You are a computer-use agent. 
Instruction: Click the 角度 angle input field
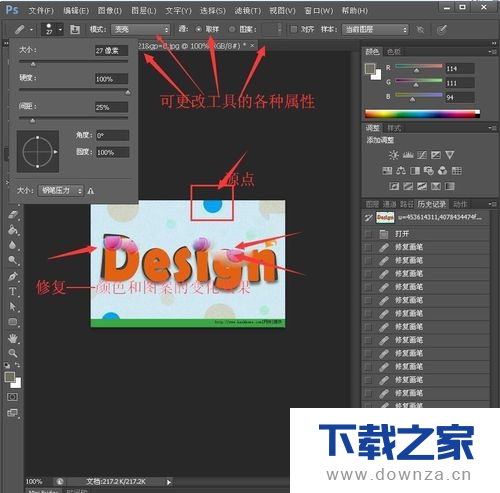(x=112, y=135)
